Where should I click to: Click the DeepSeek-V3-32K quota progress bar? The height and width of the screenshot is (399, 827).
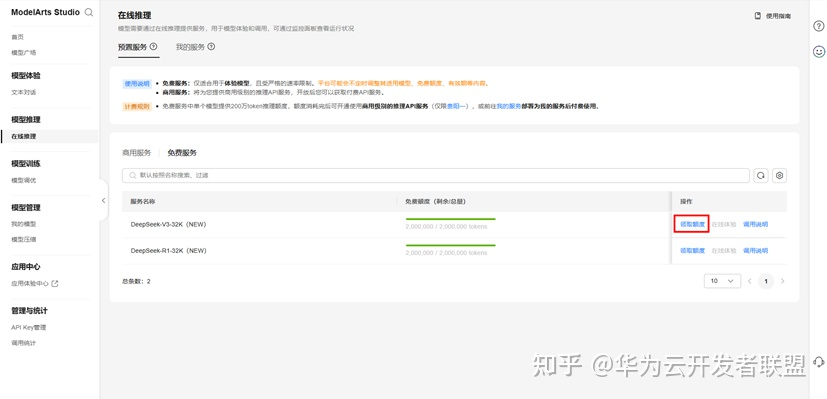click(x=450, y=218)
